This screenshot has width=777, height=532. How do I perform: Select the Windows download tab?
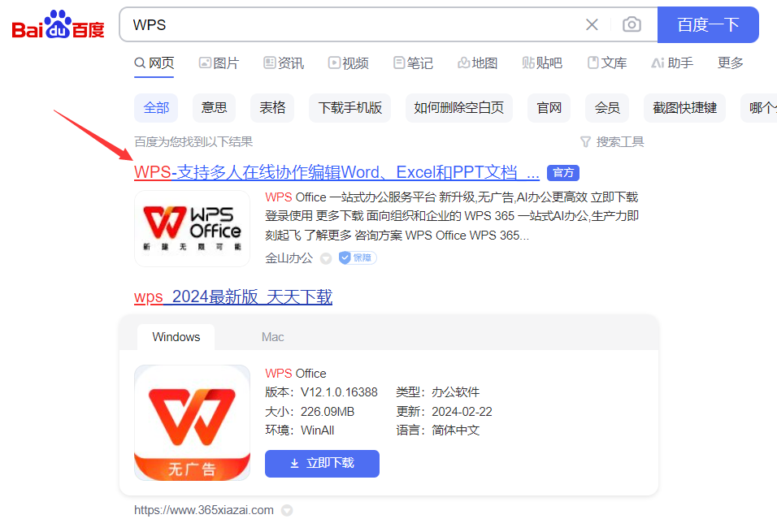[x=176, y=337]
